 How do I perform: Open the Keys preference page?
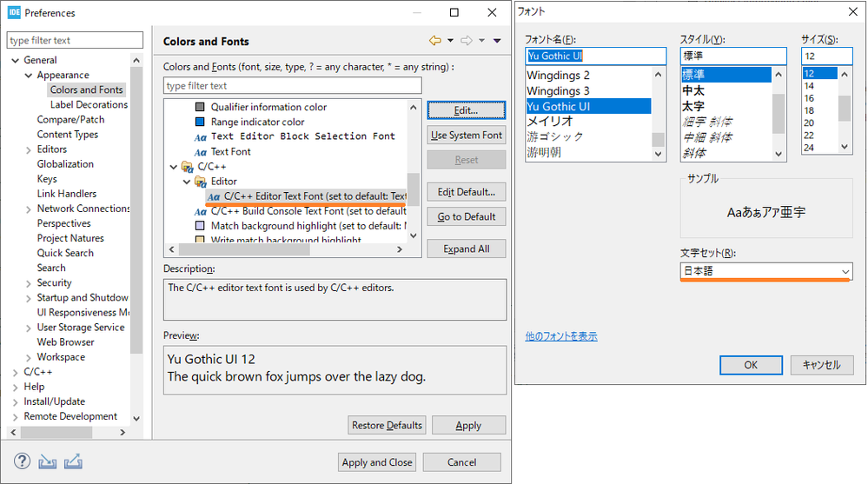[x=47, y=178]
